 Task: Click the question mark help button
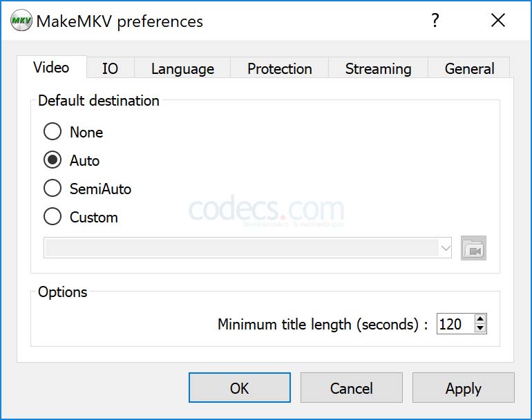[435, 20]
